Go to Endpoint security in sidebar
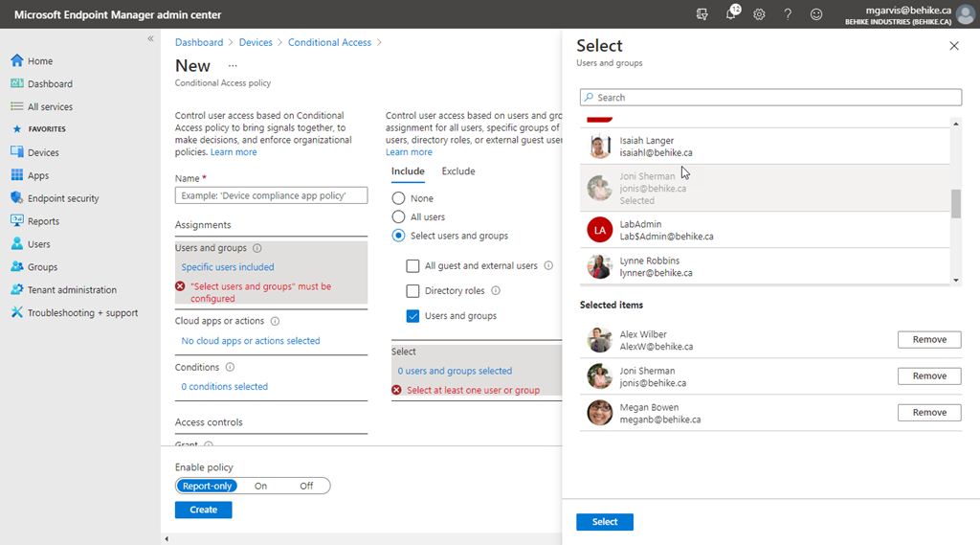The height and width of the screenshot is (545, 980). [x=63, y=198]
